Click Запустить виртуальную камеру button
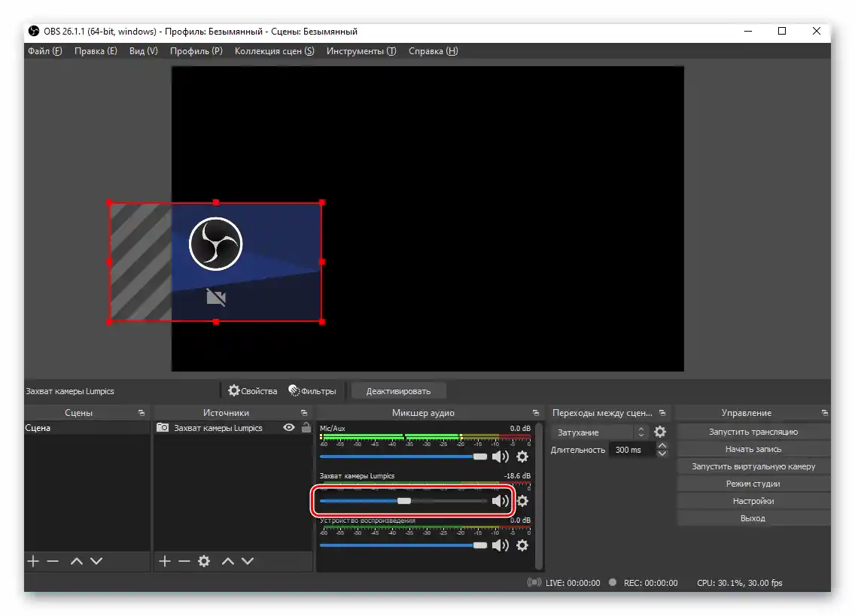855x616 pixels. (x=753, y=466)
